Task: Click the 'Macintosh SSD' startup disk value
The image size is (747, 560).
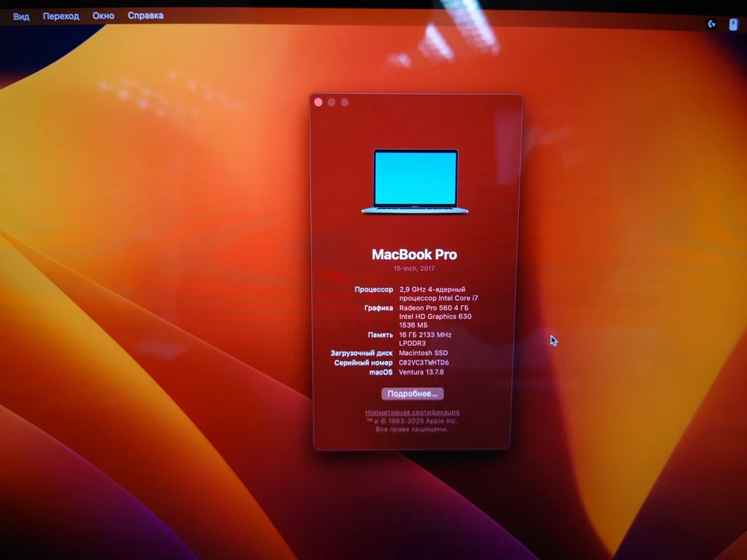Action: 423,353
